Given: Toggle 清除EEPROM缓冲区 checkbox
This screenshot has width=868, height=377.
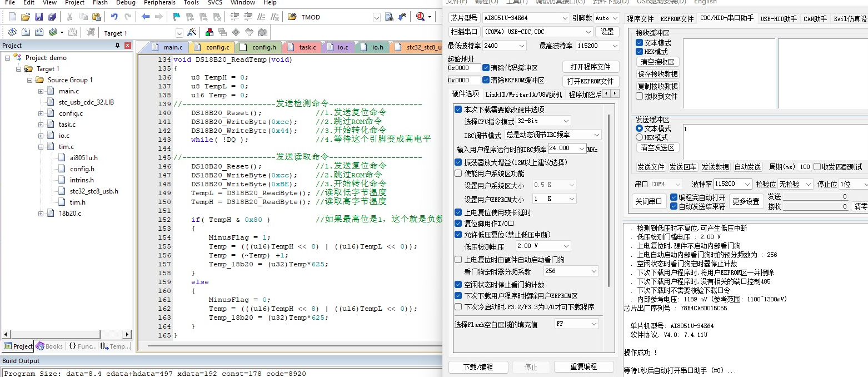Looking at the screenshot, I should 486,81.
